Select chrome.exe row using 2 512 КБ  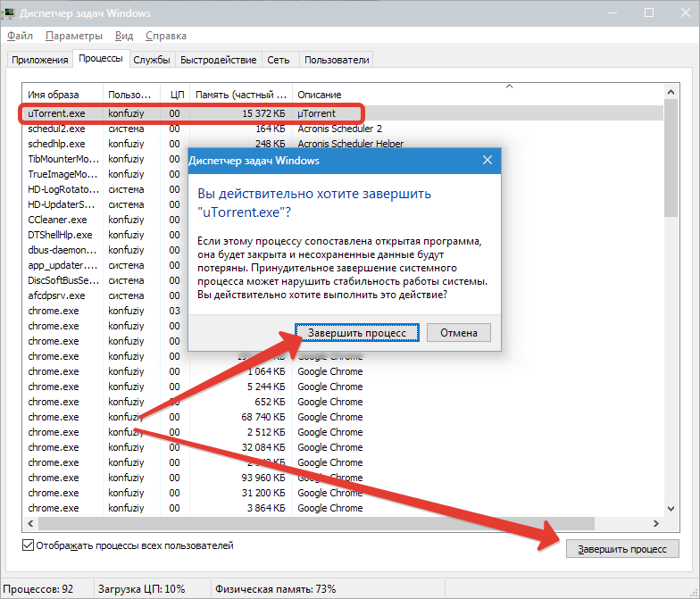point(343,432)
